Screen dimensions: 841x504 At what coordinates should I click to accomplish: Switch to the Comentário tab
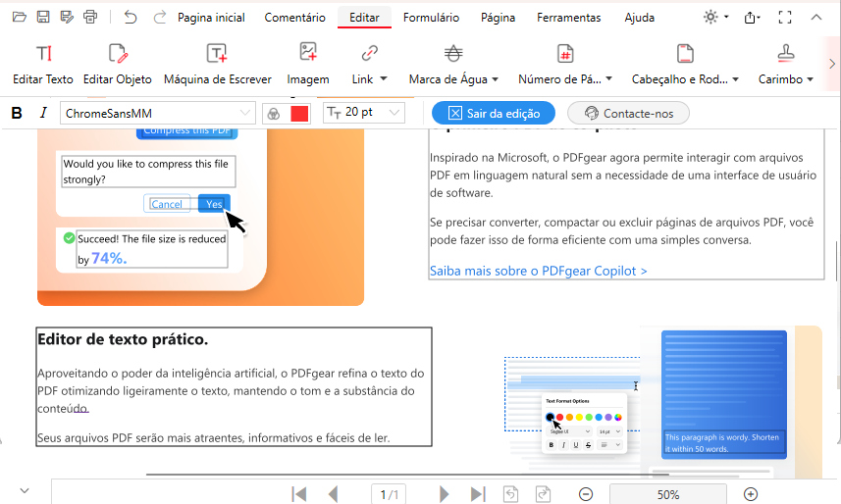click(x=295, y=18)
